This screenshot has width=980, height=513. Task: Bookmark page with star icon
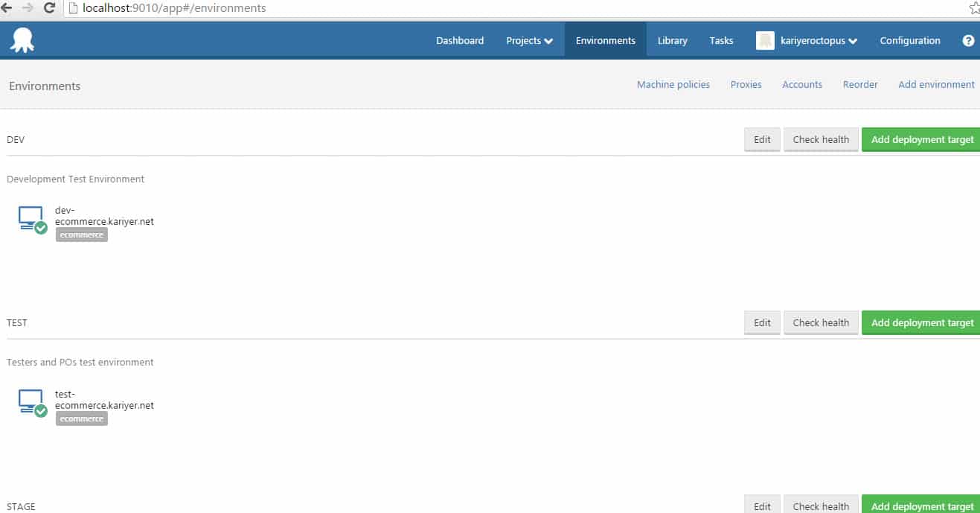click(974, 8)
